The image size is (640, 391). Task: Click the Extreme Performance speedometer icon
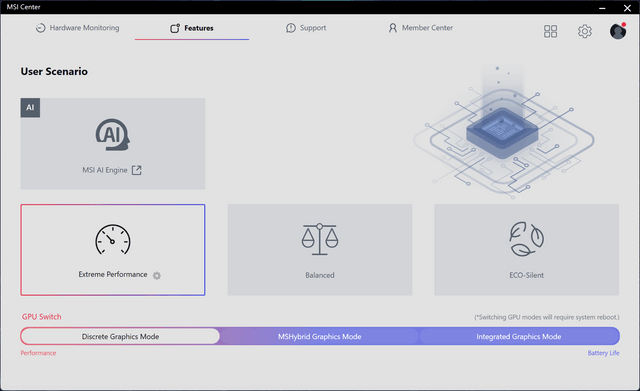pyautogui.click(x=113, y=240)
